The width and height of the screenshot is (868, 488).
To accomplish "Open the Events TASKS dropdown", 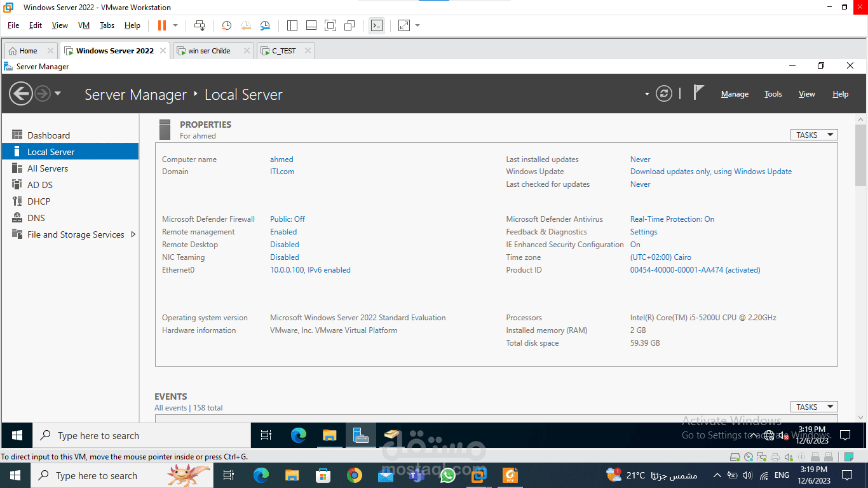I will point(814,407).
